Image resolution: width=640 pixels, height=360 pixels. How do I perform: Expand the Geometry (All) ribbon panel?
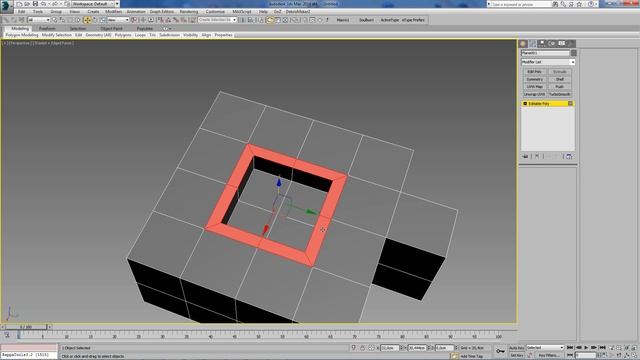click(x=98, y=35)
